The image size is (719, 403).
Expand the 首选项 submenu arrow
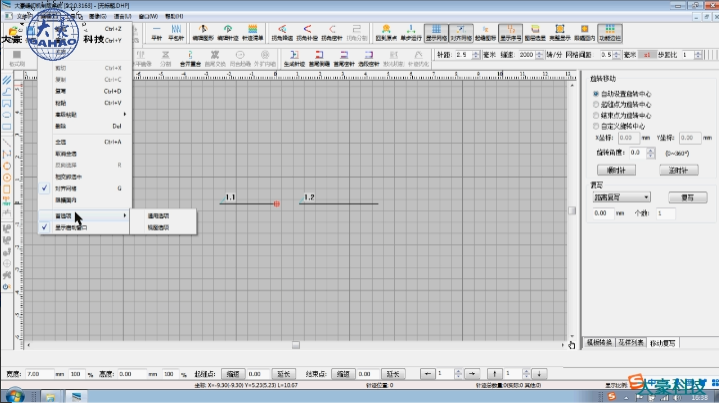pos(124,215)
